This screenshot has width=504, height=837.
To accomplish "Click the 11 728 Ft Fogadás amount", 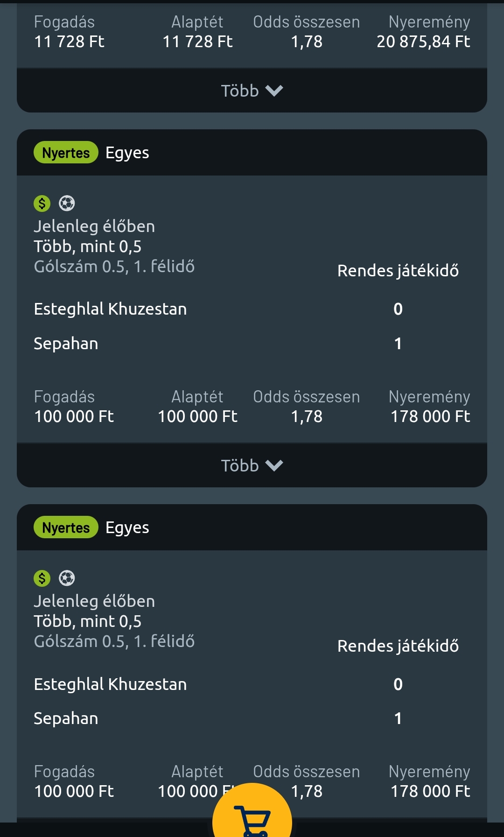I will click(x=69, y=42).
